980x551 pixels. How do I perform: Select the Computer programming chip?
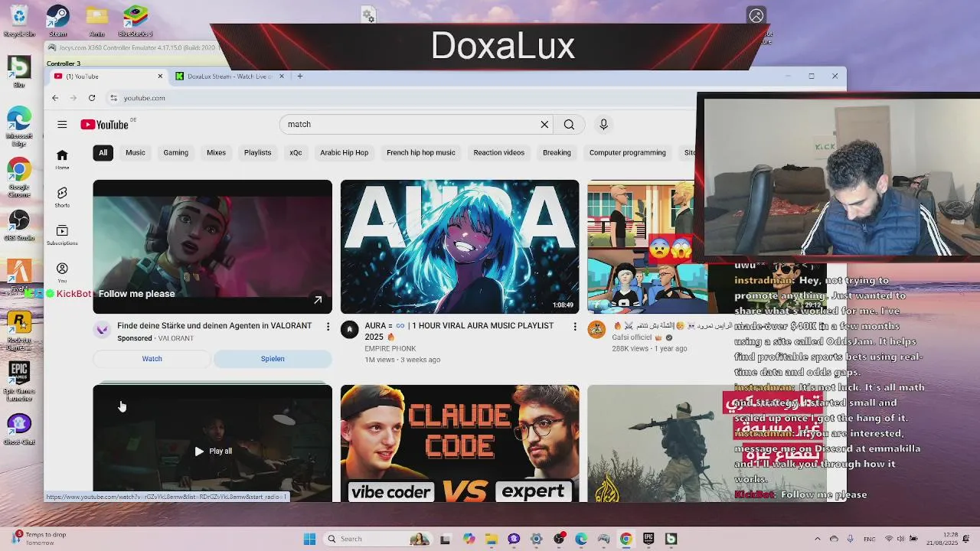point(627,152)
